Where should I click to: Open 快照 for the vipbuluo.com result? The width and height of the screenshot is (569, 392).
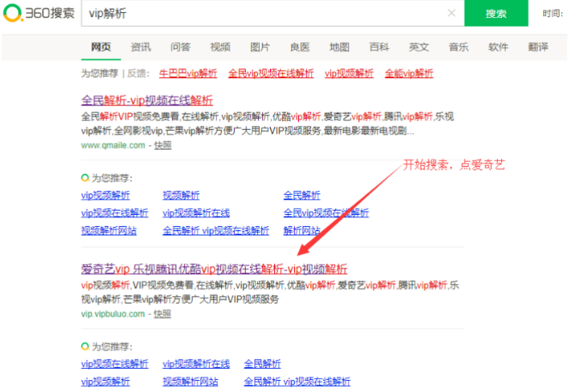162,314
